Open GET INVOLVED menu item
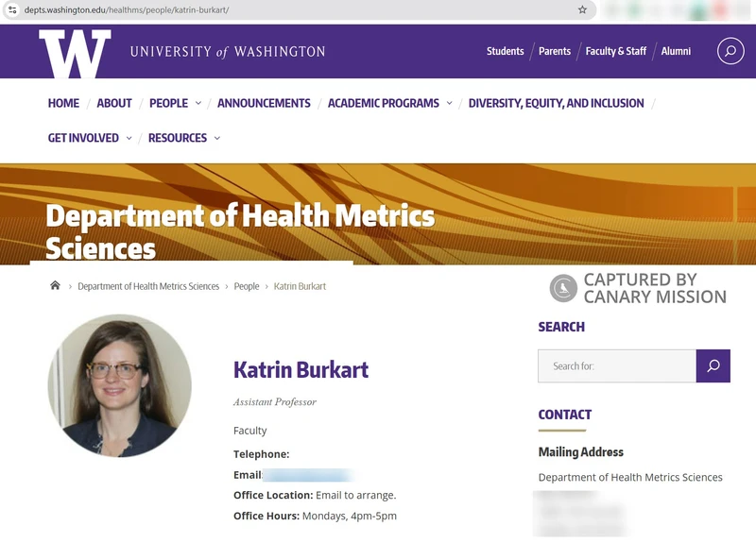The height and width of the screenshot is (543, 756). [x=83, y=138]
